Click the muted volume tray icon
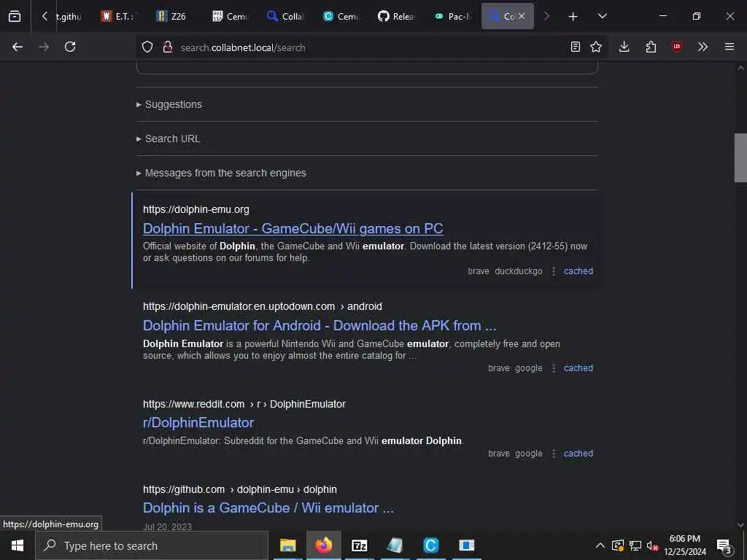The height and width of the screenshot is (560, 747). (x=652, y=545)
